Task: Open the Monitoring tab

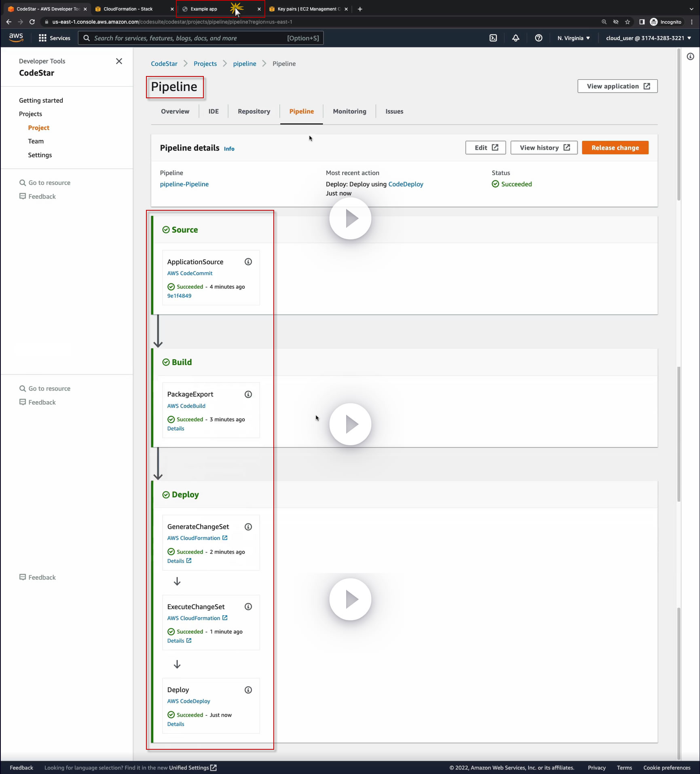Action: [349, 111]
